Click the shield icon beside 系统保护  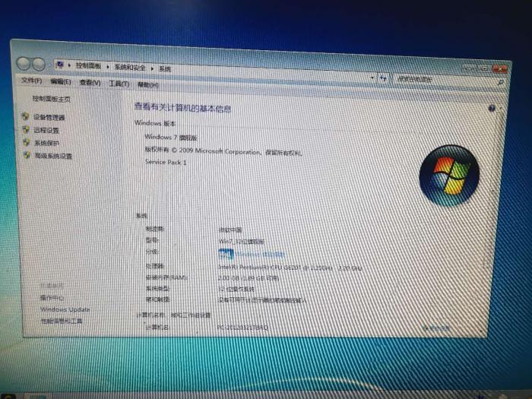tap(27, 142)
